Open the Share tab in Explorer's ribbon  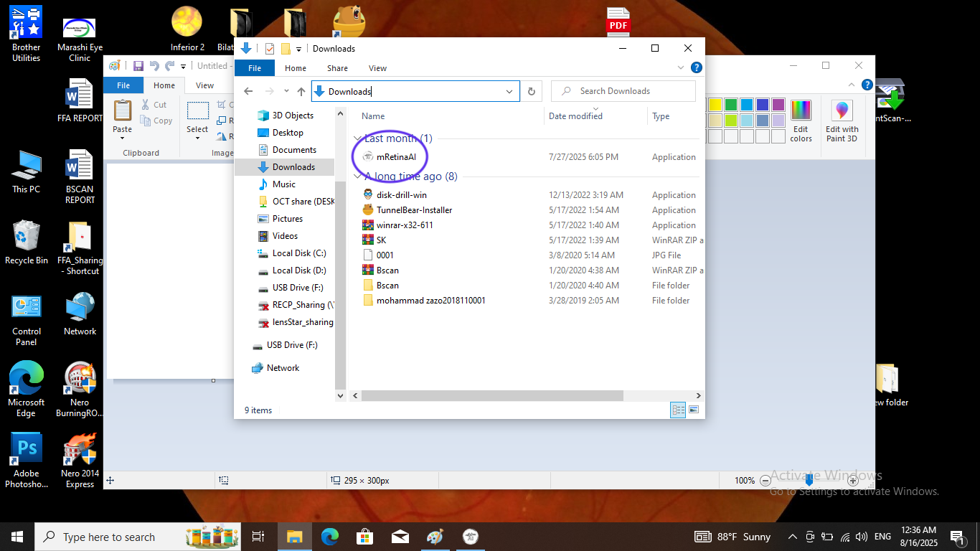[x=336, y=67]
